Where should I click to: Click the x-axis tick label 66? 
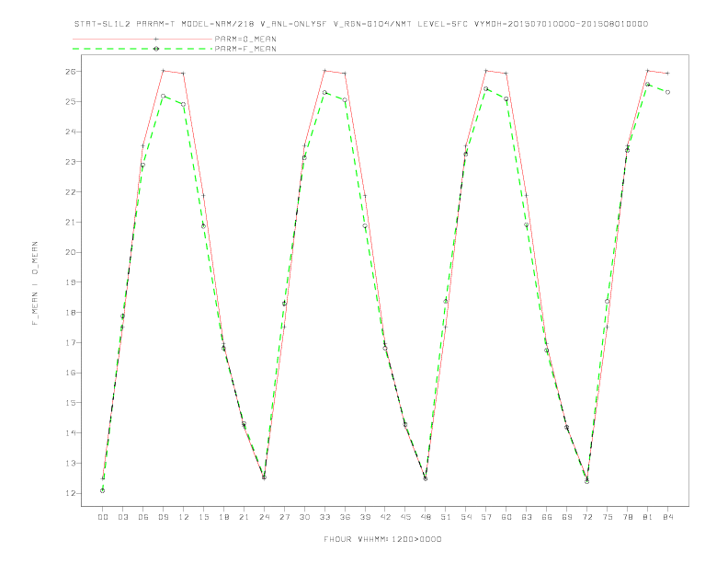click(547, 517)
